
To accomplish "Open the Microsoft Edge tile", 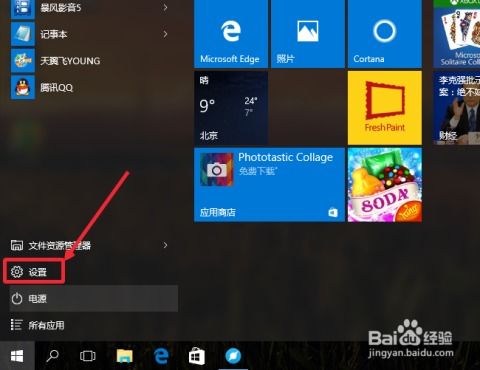I will click(231, 34).
